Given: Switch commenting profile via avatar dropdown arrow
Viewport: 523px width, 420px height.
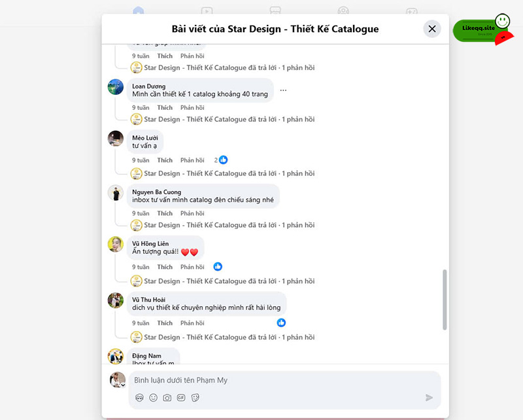Looking at the screenshot, I should (123, 385).
